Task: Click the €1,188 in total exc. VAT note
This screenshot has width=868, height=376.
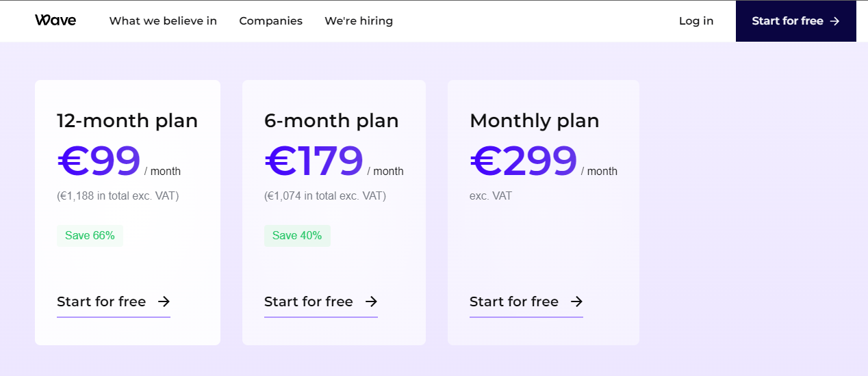Action: (x=118, y=196)
